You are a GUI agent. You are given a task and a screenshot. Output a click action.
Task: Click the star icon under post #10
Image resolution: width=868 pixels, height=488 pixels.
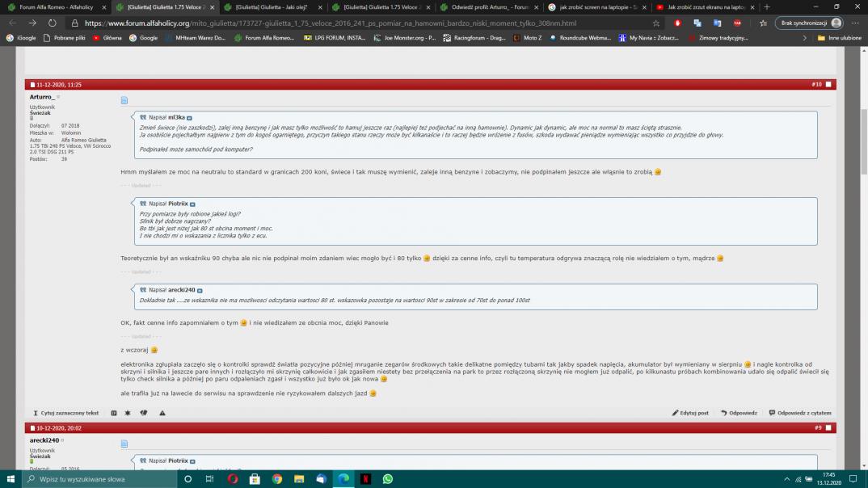(128, 413)
